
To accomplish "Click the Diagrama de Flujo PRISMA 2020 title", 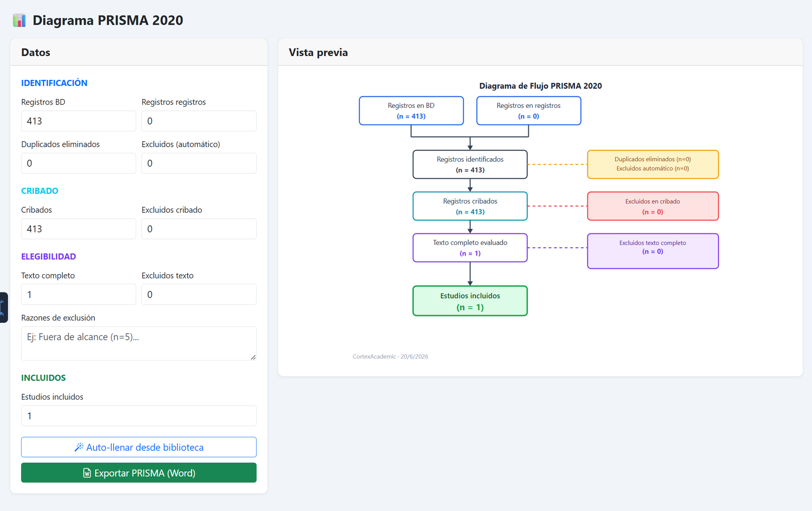I will [x=541, y=86].
